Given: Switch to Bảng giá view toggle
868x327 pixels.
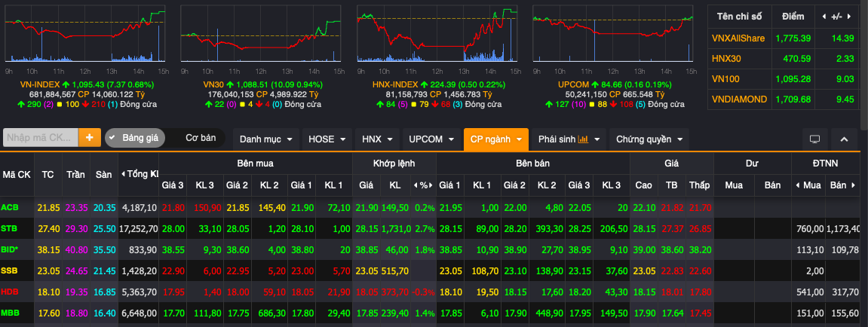Looking at the screenshot, I should click(135, 138).
